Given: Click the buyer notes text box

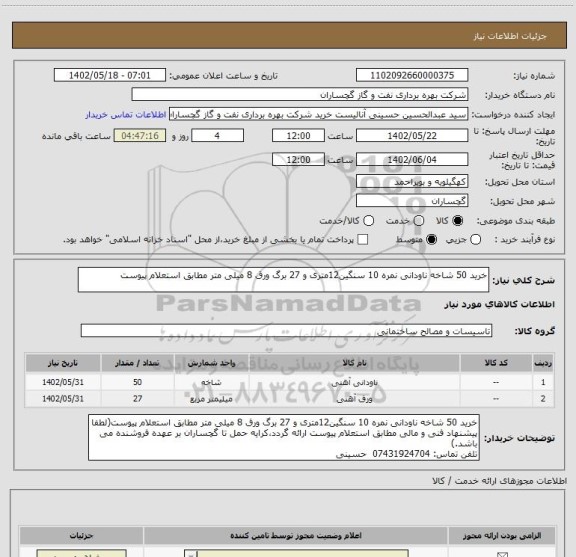Looking at the screenshot, I should coord(284,438).
